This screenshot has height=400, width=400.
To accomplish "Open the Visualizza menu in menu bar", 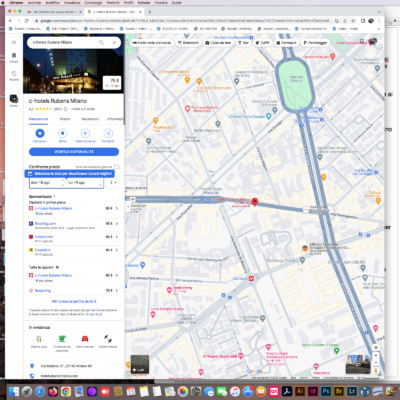I will tap(72, 2).
